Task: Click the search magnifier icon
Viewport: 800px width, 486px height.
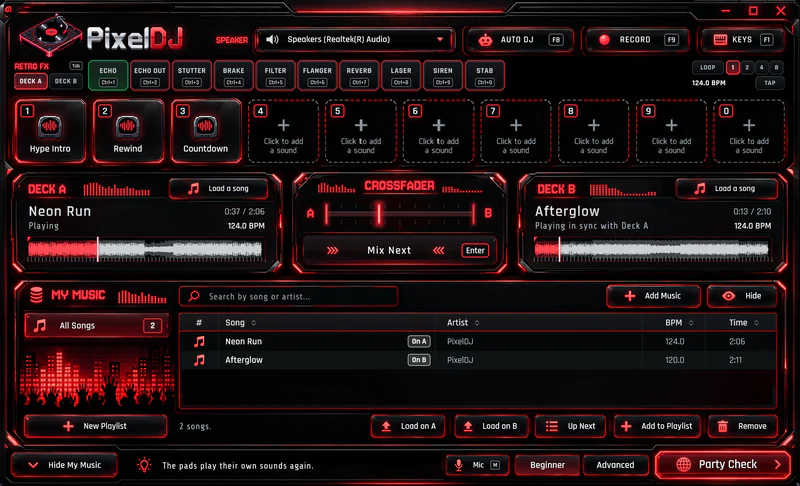Action: [194, 296]
